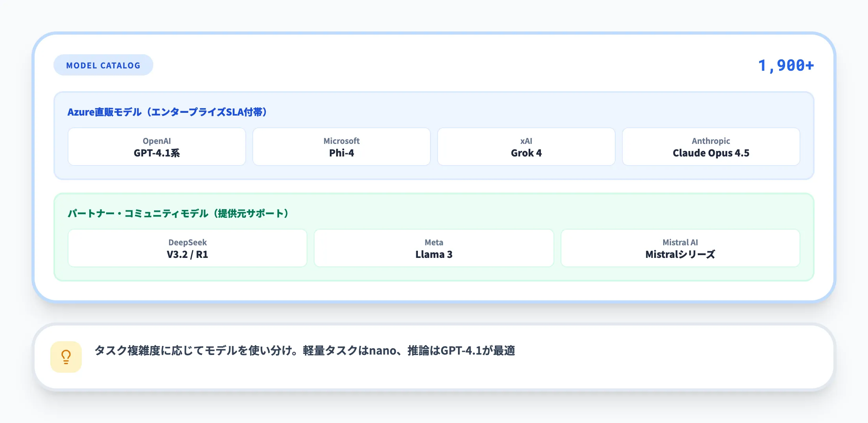
Task: Click the OpenAI vendor label
Action: click(x=156, y=141)
